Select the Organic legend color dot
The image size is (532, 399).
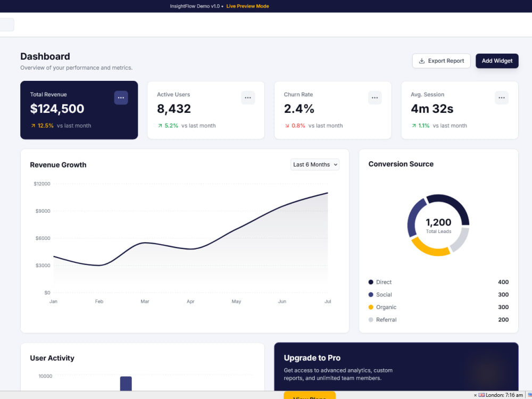370,307
